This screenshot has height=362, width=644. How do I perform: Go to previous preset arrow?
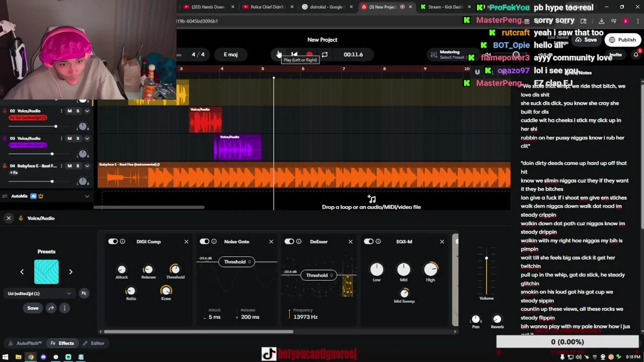[22, 272]
